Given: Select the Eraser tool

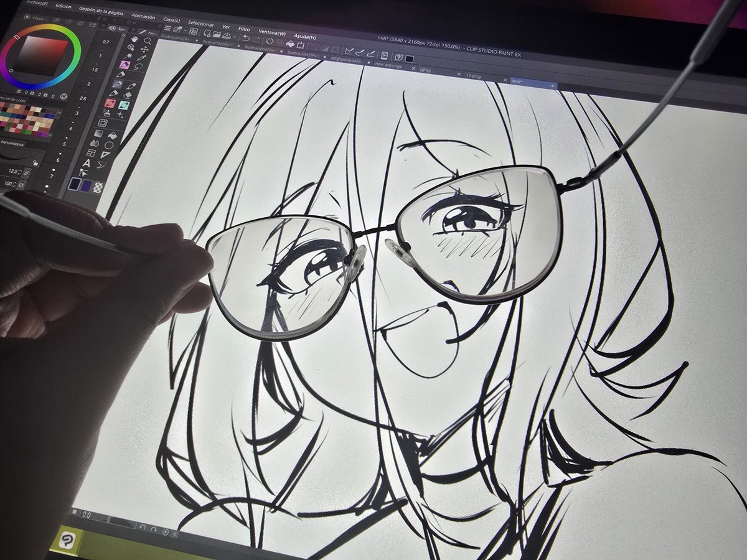Looking at the screenshot, I should click(127, 96).
